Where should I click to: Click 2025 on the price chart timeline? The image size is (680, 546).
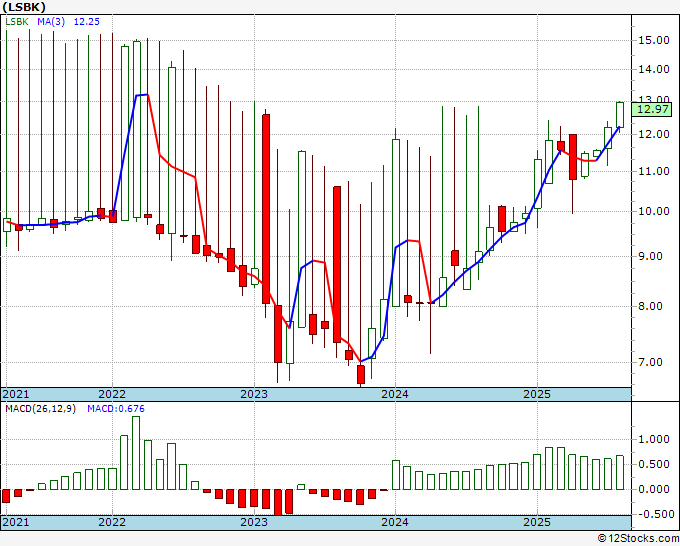point(537,394)
